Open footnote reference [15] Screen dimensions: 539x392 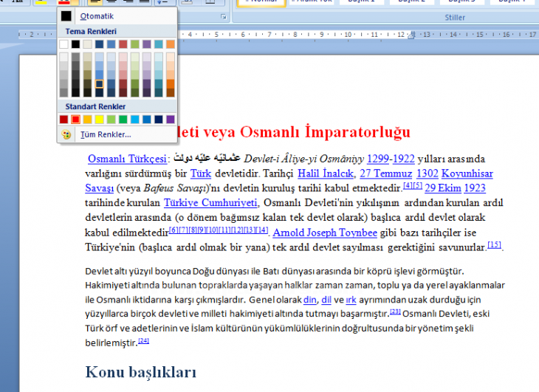pyautogui.click(x=494, y=244)
